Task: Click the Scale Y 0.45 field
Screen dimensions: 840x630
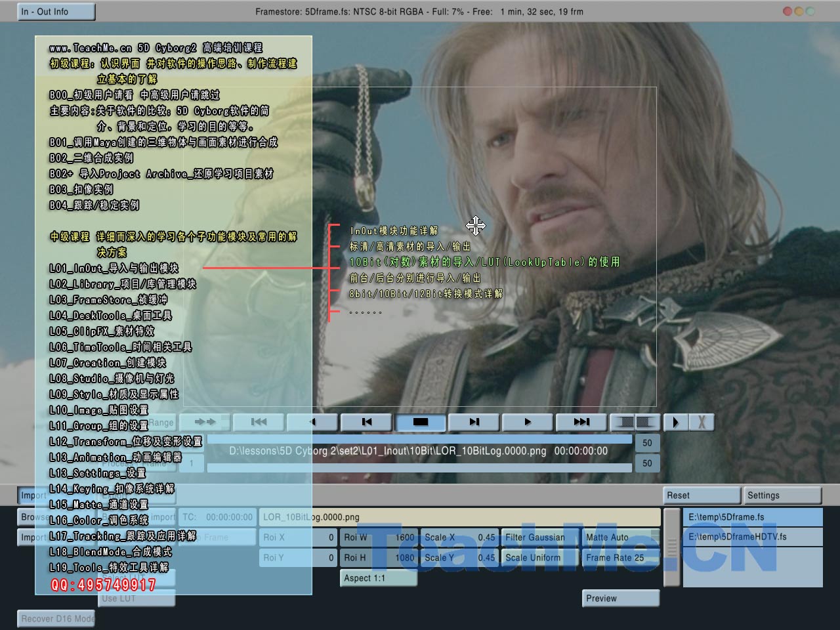Action: (x=459, y=558)
